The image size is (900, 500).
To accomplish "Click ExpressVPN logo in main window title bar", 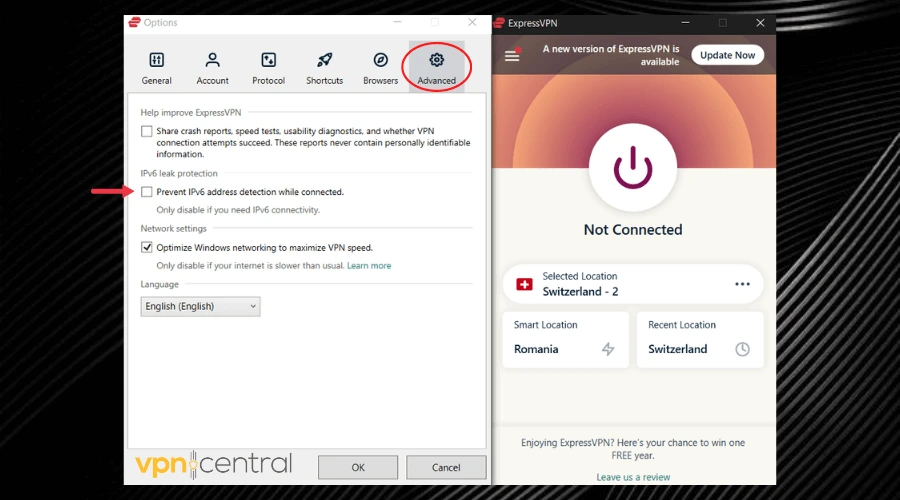I will [x=499, y=23].
